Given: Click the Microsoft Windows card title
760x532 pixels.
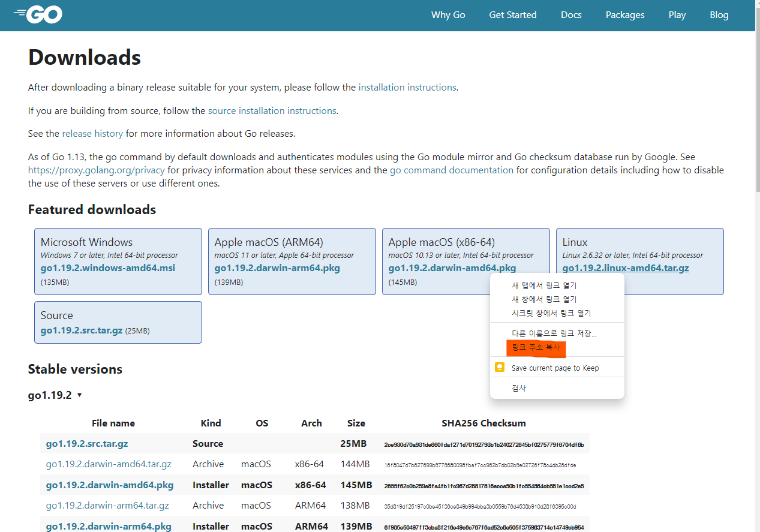Looking at the screenshot, I should click(x=86, y=242).
